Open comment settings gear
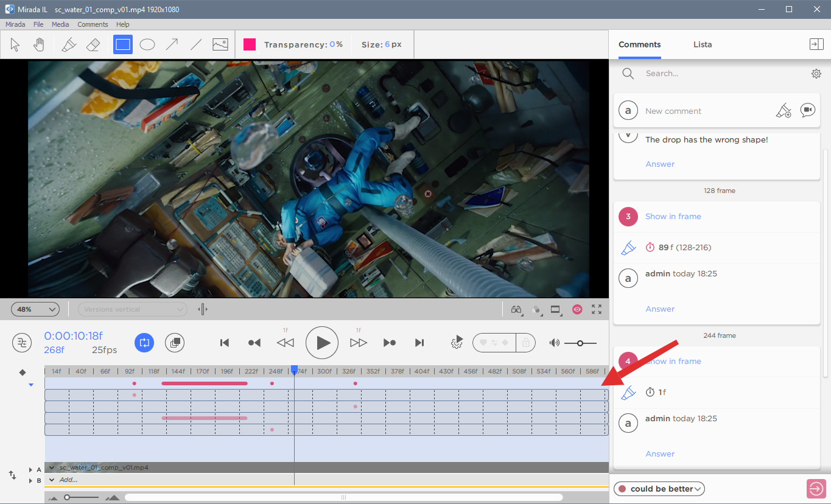This screenshot has height=504, width=831. 816,74
